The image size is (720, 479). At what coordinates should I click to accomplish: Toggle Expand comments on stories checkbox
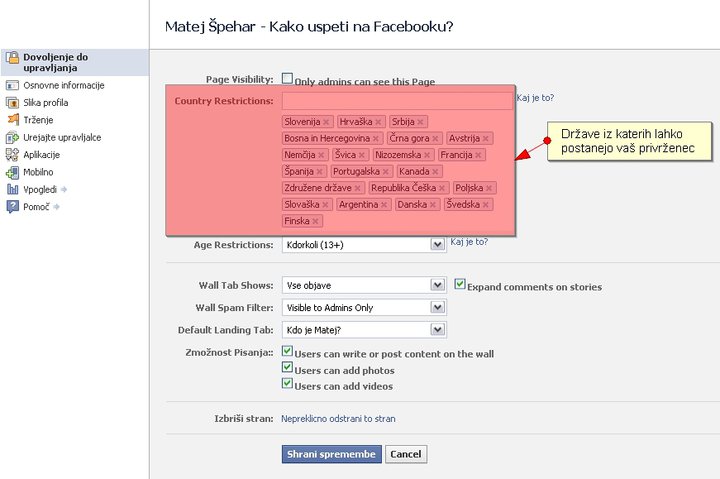click(460, 284)
